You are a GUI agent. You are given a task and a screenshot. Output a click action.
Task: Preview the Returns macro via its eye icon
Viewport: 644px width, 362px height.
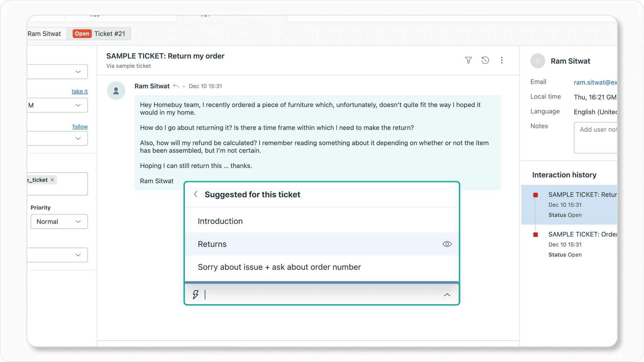(447, 244)
